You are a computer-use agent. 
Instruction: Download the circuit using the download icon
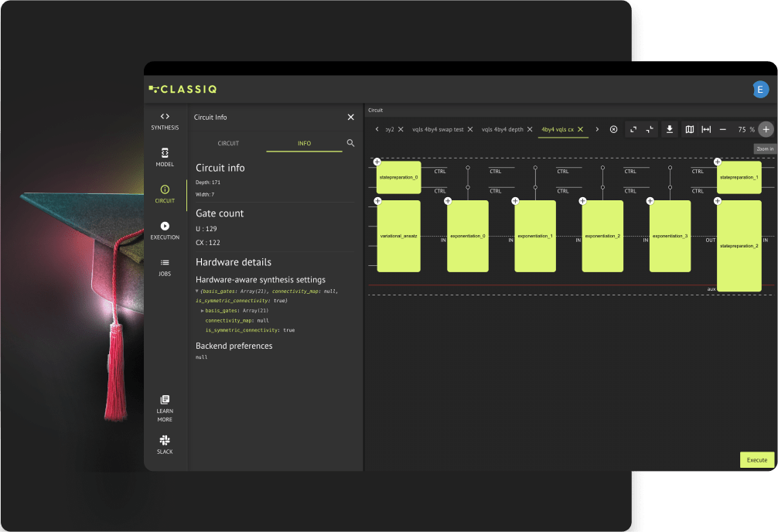669,129
